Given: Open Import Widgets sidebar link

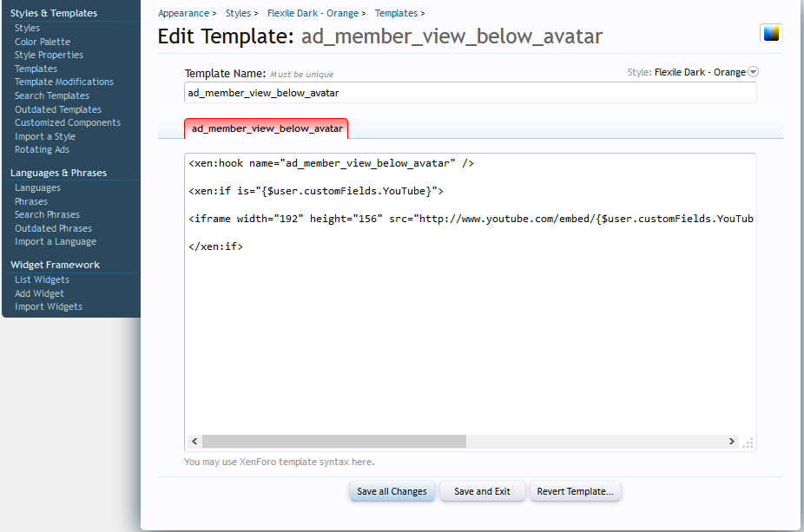Looking at the screenshot, I should point(49,306).
